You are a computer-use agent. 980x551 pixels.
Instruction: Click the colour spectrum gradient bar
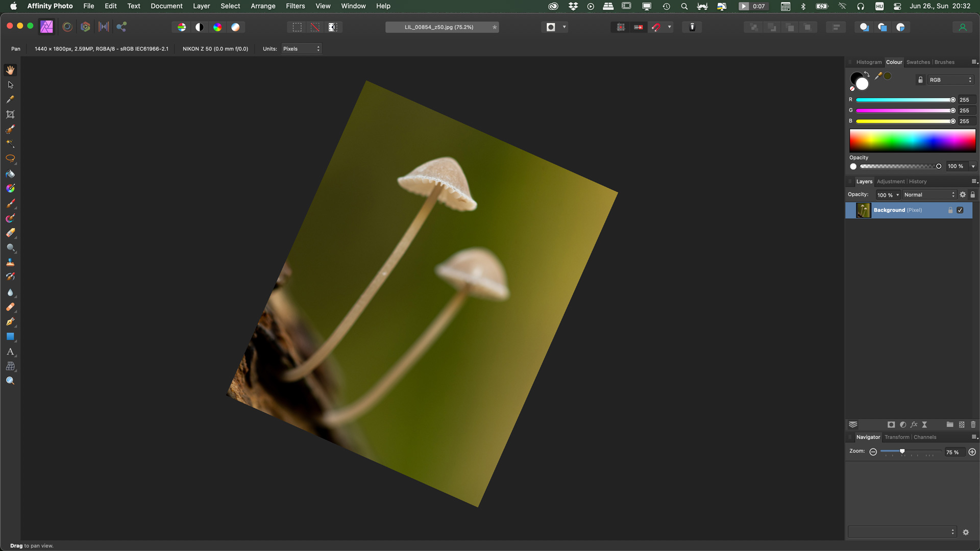point(912,140)
